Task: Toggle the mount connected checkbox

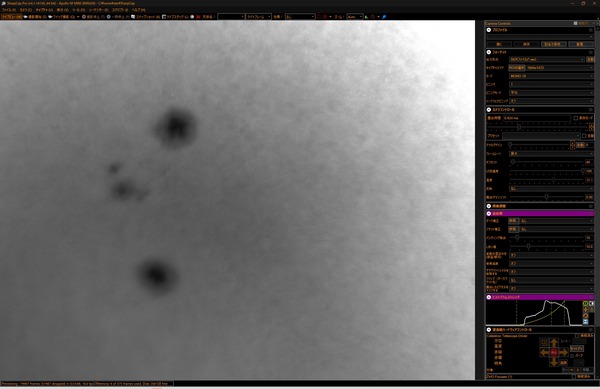Action: click(x=577, y=336)
